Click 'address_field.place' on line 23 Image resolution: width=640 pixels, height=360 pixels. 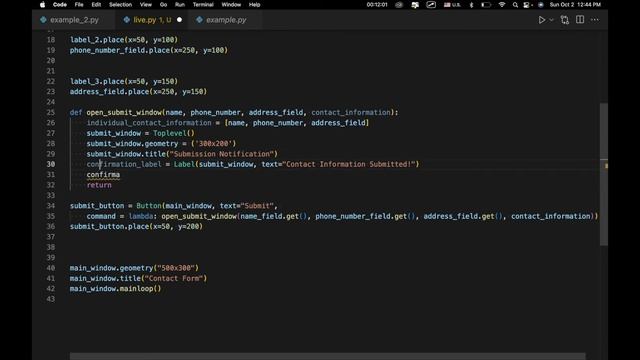pyautogui.click(x=109, y=91)
